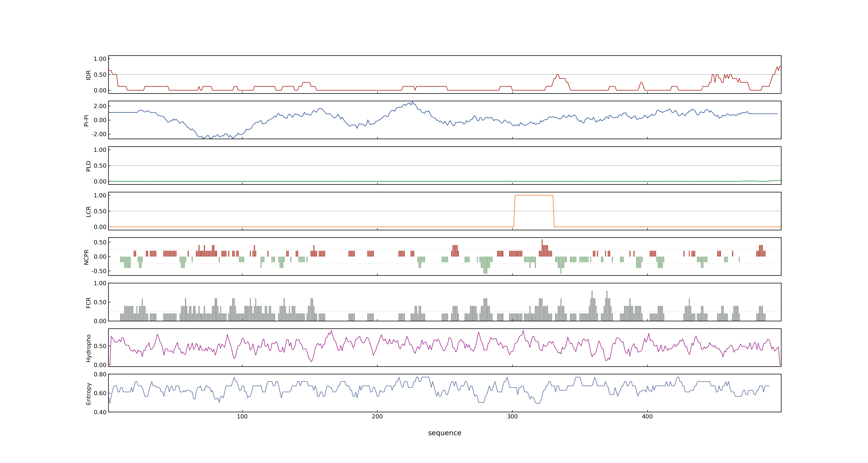Click the Entropy 0.80 tick label
This screenshot has width=868, height=463.
pyautogui.click(x=100, y=374)
